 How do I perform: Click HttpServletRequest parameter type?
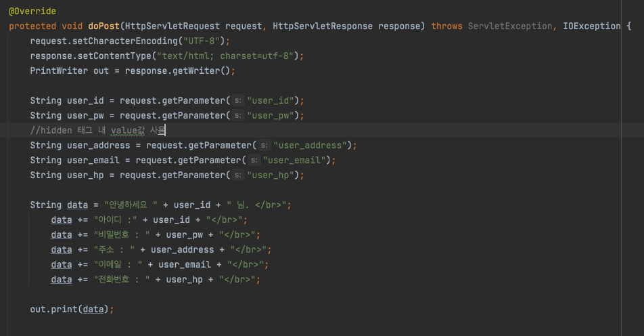172,26
